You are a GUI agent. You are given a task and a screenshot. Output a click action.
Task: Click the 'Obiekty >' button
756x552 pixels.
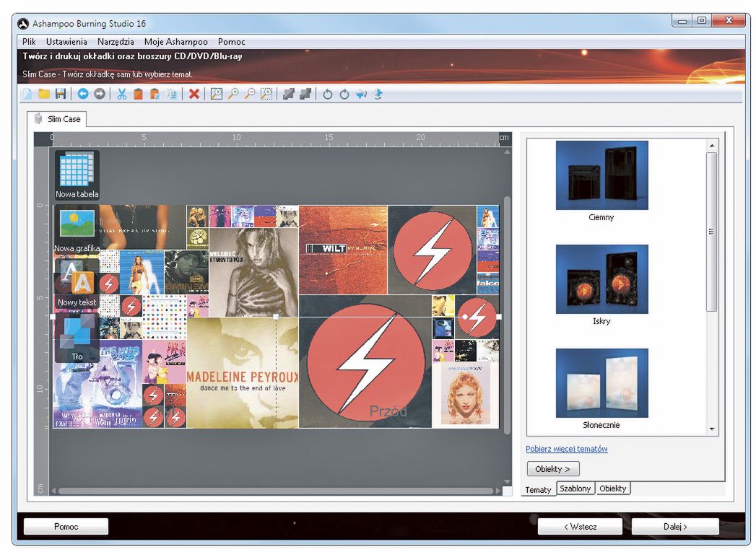[552, 469]
